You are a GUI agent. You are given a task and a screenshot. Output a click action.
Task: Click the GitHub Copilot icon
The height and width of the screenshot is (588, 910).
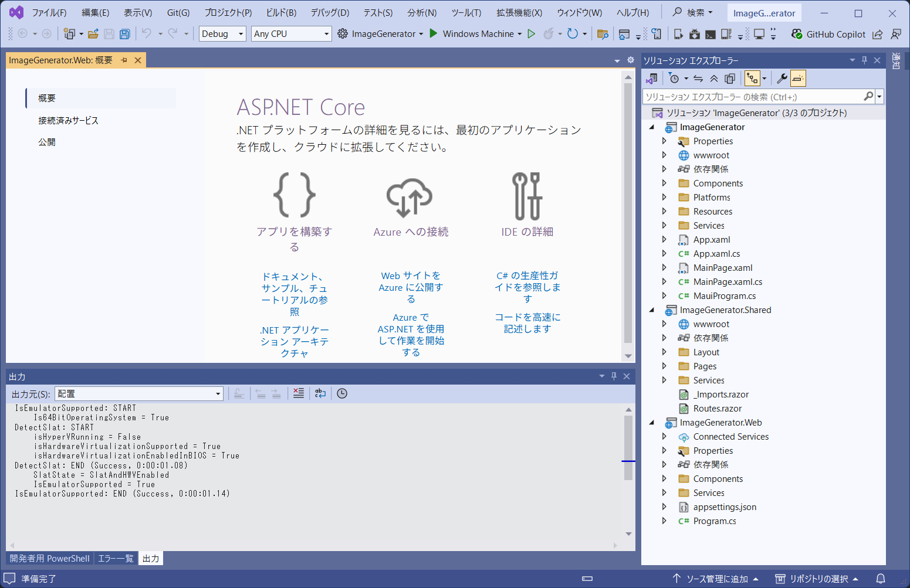click(797, 34)
